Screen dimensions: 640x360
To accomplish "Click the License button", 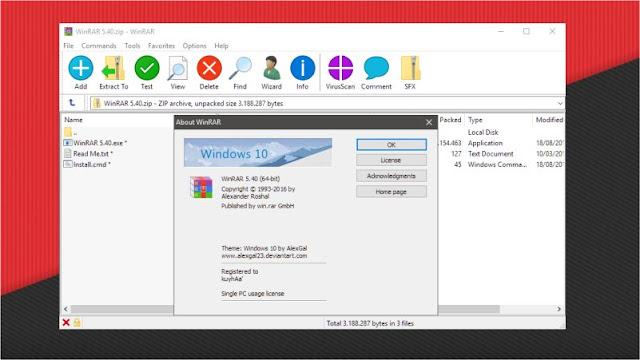I will pos(391,160).
